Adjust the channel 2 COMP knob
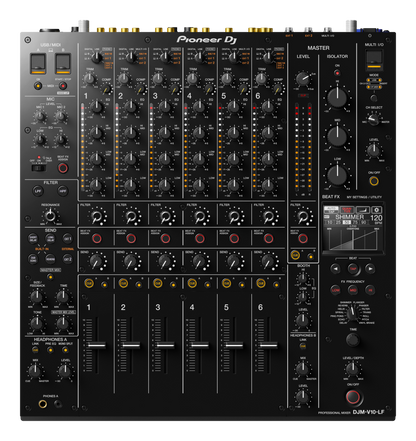This screenshot has width=416, height=441. 141,89
